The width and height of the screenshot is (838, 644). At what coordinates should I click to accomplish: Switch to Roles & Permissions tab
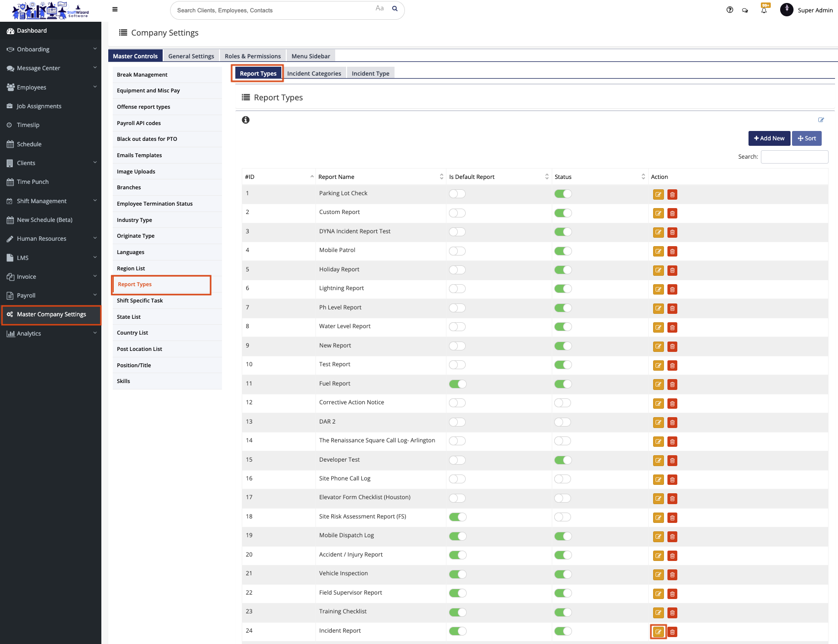(253, 56)
